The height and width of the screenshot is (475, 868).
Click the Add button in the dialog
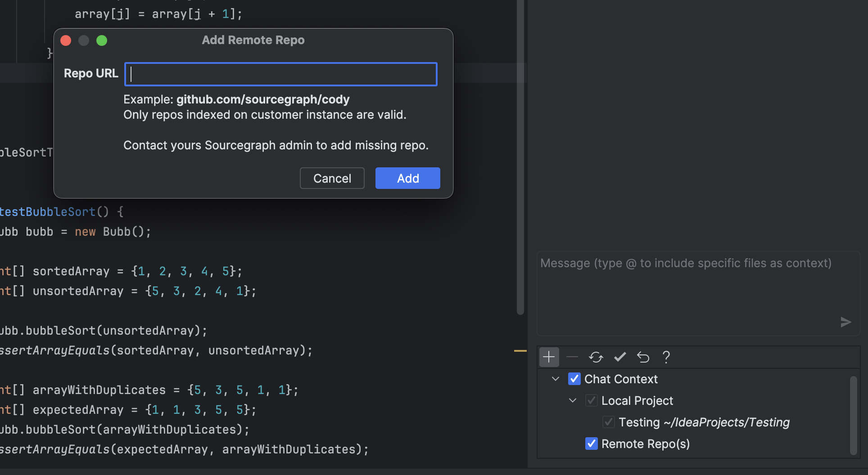(408, 178)
